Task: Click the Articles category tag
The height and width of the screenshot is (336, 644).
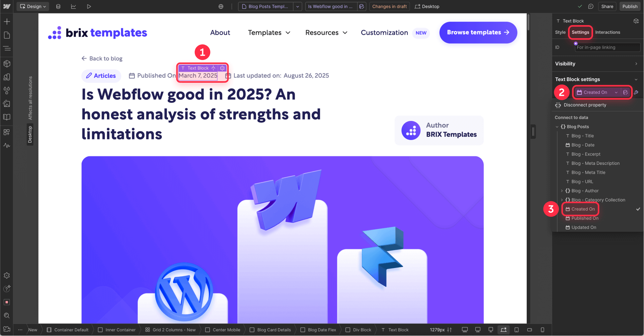Action: [101, 76]
